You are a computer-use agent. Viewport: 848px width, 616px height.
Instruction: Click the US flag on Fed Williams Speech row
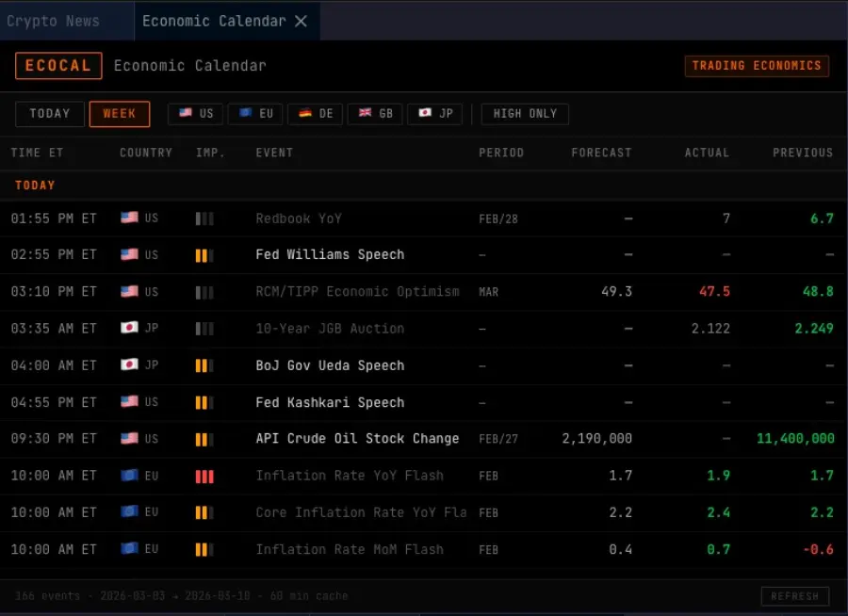[129, 254]
